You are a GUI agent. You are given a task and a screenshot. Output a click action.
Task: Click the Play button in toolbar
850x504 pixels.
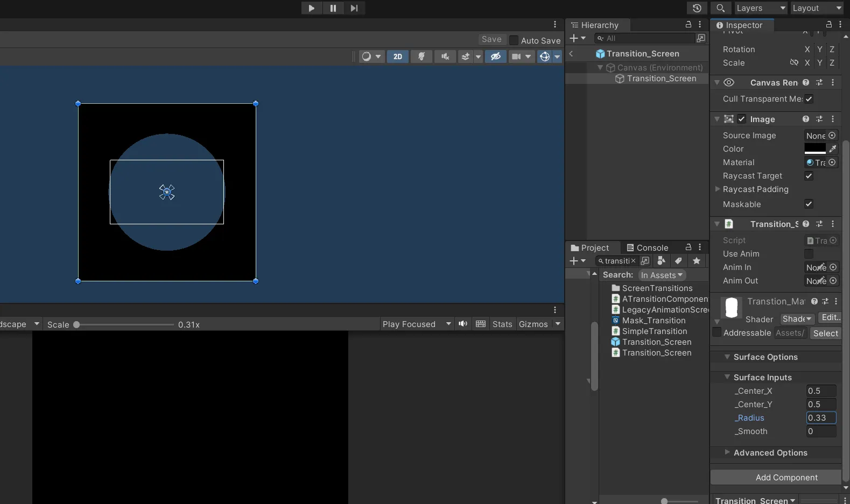pos(311,8)
